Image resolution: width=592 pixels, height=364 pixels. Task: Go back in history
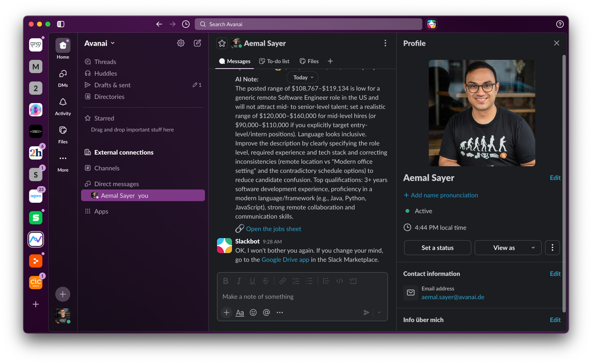(159, 24)
